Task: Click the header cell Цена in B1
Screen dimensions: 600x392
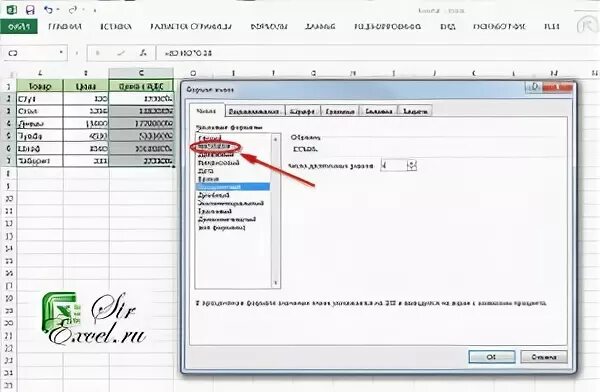Action: 86,86
